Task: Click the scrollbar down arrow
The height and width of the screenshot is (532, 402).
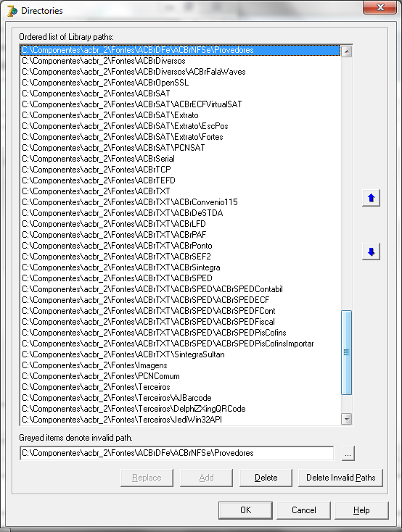Action: pos(346,419)
